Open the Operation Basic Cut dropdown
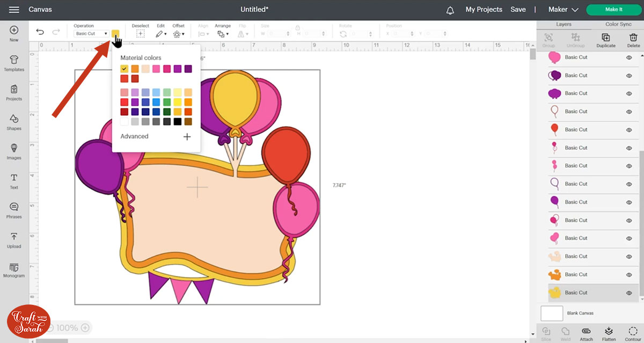The width and height of the screenshot is (644, 343). coord(91,34)
